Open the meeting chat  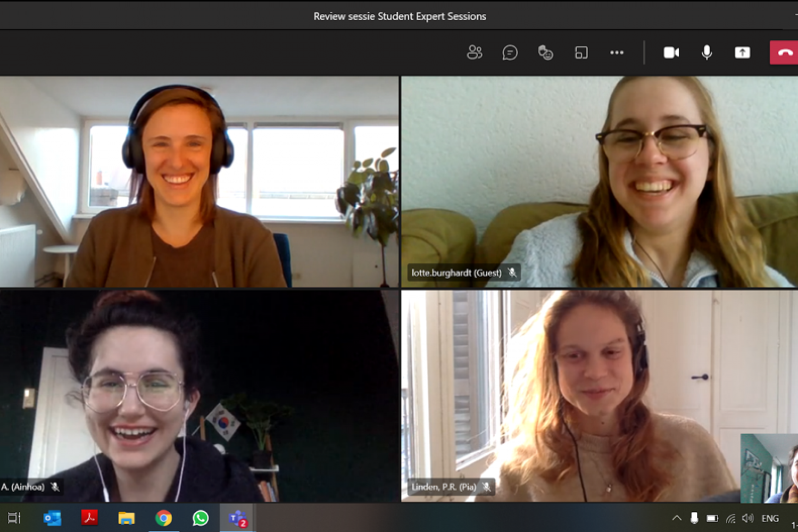(x=510, y=52)
